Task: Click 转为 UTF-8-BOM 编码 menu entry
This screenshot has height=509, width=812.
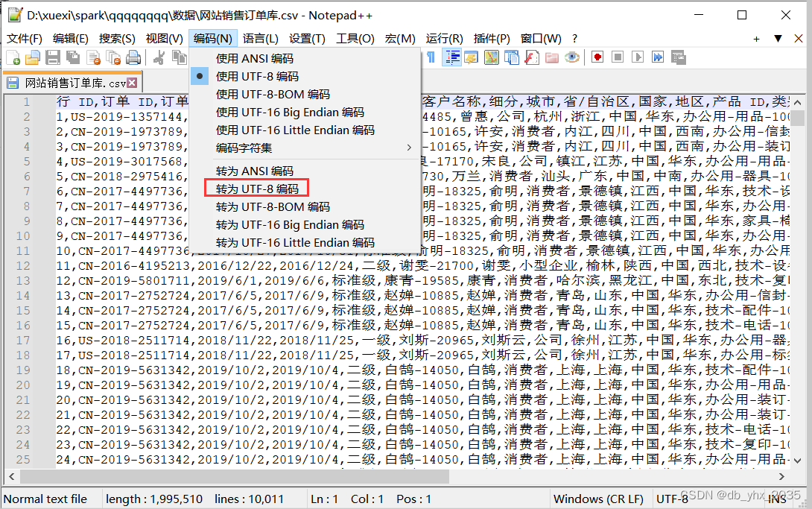Action: pyautogui.click(x=305, y=206)
